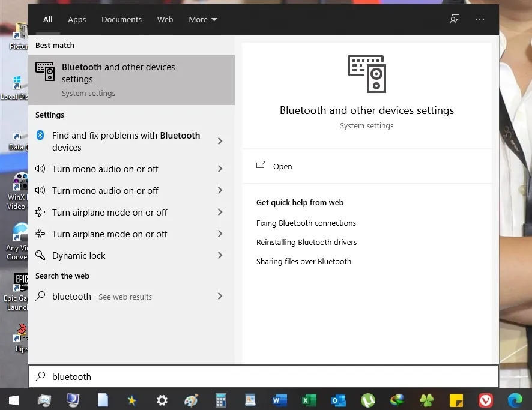Open the More dropdown in the search header
532x410 pixels.
tap(202, 19)
